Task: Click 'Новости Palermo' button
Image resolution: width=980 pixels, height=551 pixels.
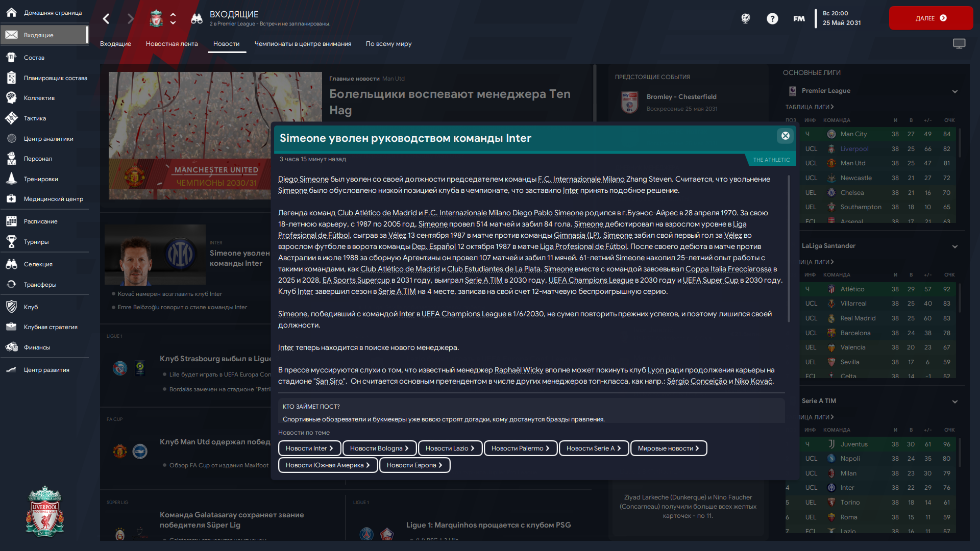Action: point(520,448)
